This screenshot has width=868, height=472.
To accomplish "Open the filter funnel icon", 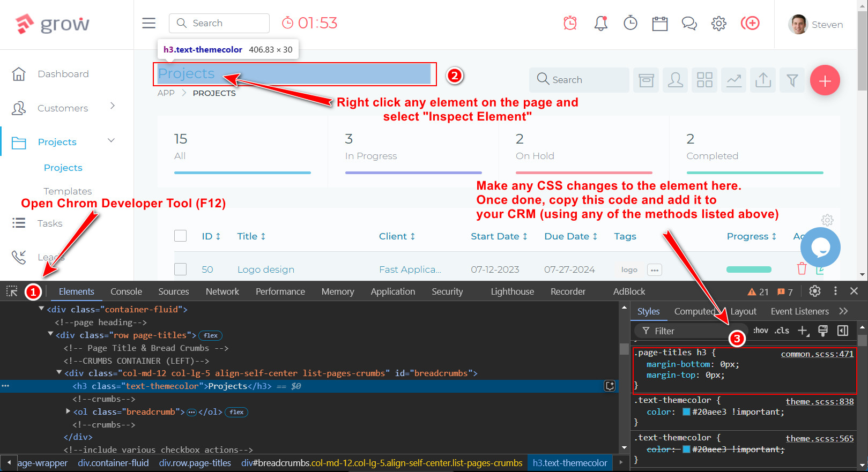I will tap(792, 80).
